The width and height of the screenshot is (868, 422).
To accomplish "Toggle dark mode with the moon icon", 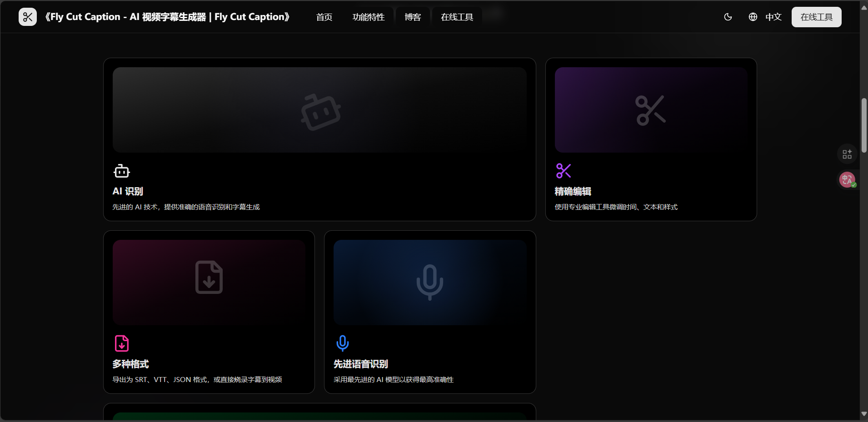I will click(x=728, y=17).
